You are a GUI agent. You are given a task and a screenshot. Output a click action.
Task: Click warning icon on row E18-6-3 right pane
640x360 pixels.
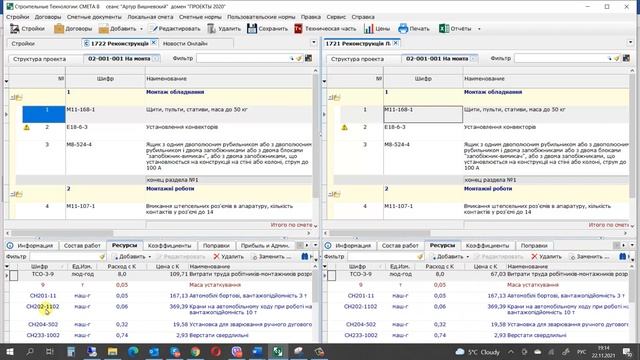pos(344,128)
